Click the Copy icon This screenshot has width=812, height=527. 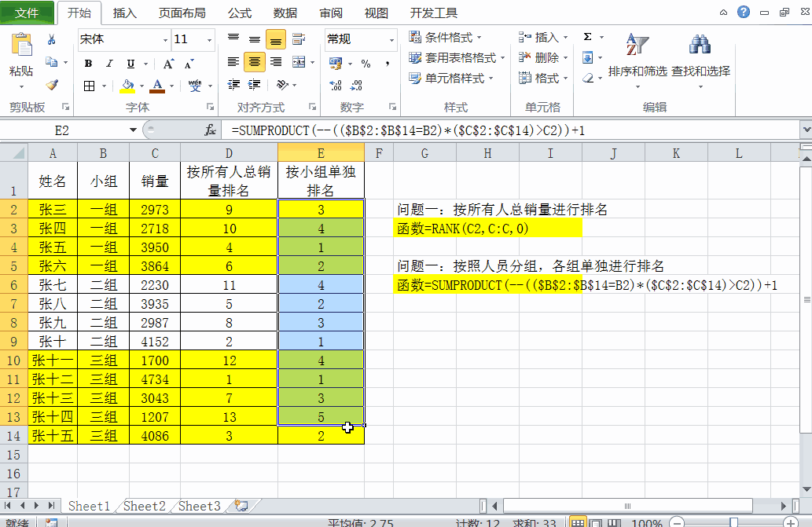click(x=51, y=62)
